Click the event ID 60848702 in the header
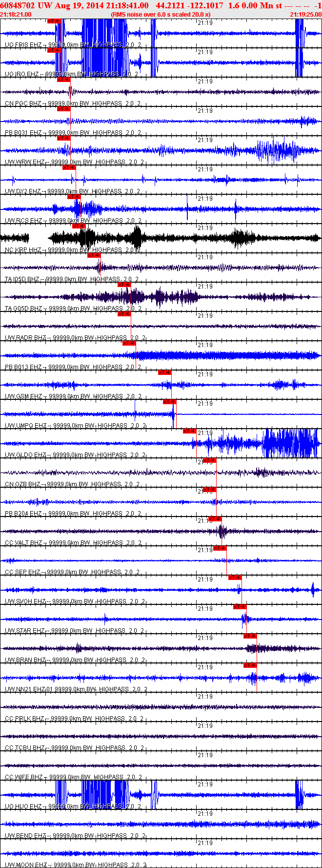The image size is (322, 868). [18, 5]
